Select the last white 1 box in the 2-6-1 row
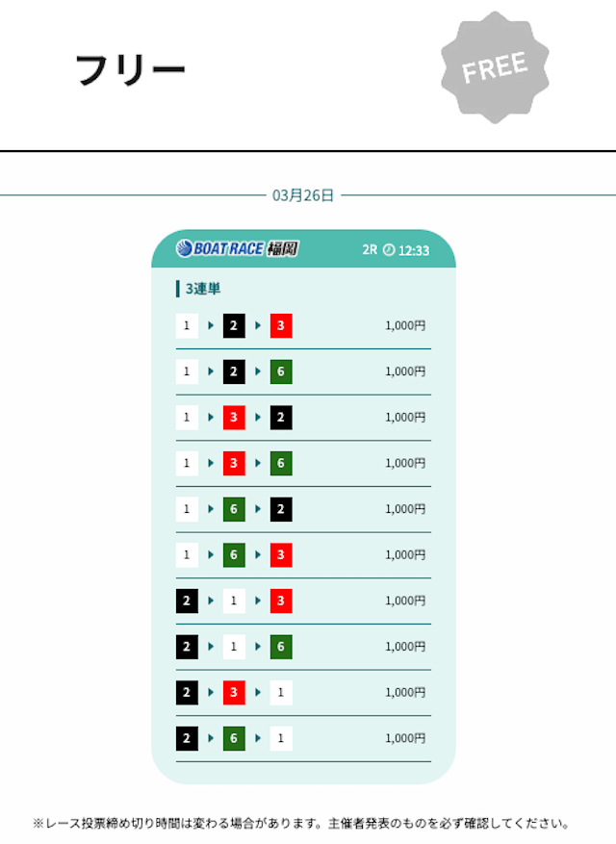Viewport: 616px width, 844px height. coord(281,738)
